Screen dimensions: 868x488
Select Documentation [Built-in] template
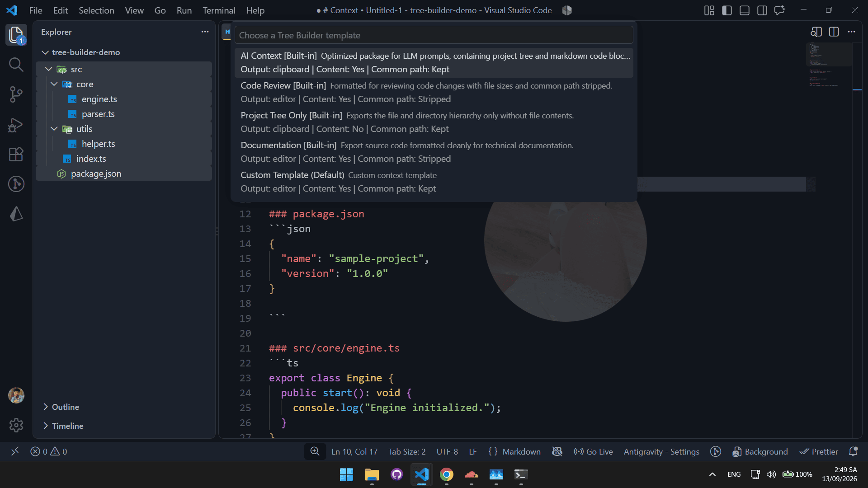(434, 152)
